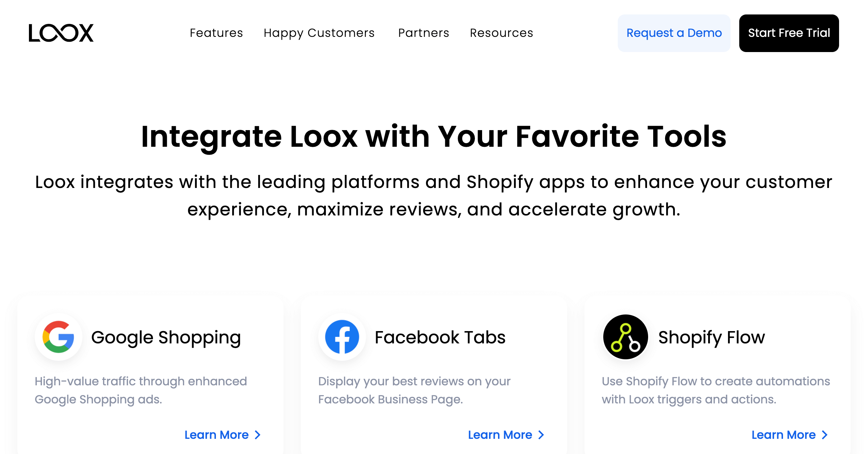Image resolution: width=868 pixels, height=454 pixels.
Task: Open Learn More under Google Shopping
Action: click(x=216, y=435)
